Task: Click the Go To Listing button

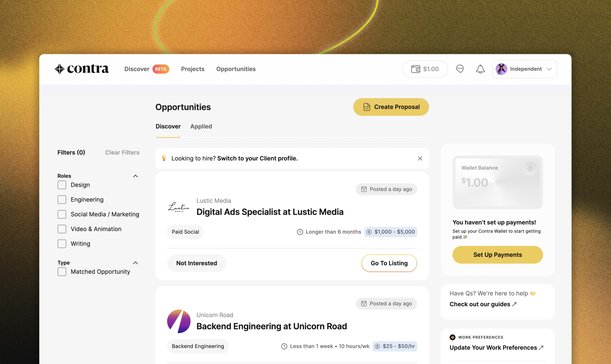Action: click(x=389, y=263)
